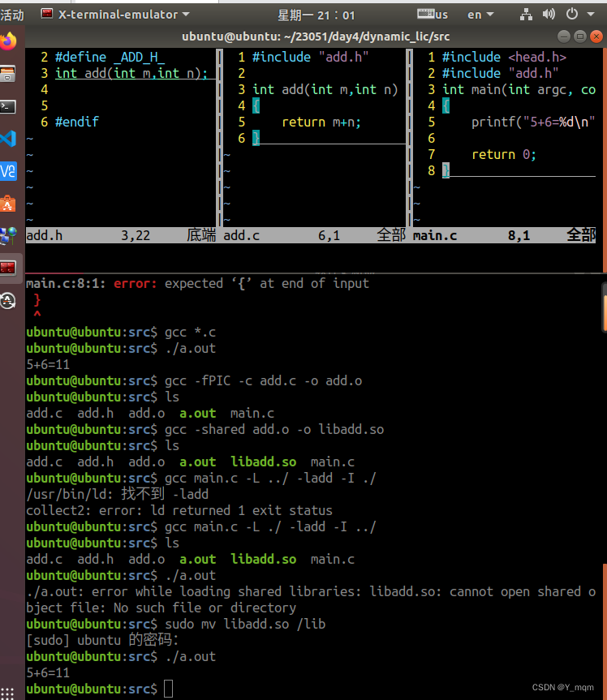This screenshot has height=700, width=607.
Task: Expand the system menu arrow
Action: tap(591, 15)
